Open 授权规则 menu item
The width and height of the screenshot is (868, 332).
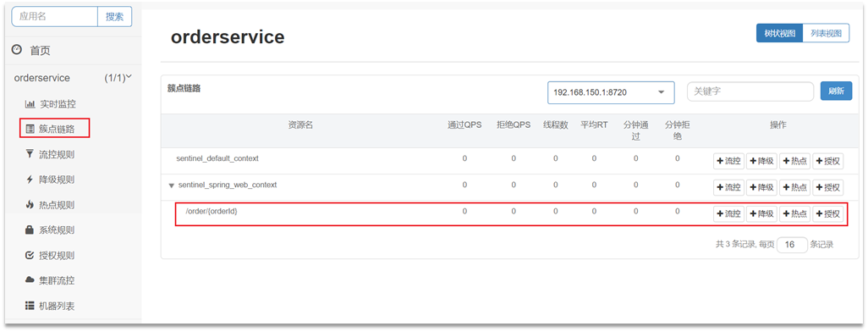(57, 256)
